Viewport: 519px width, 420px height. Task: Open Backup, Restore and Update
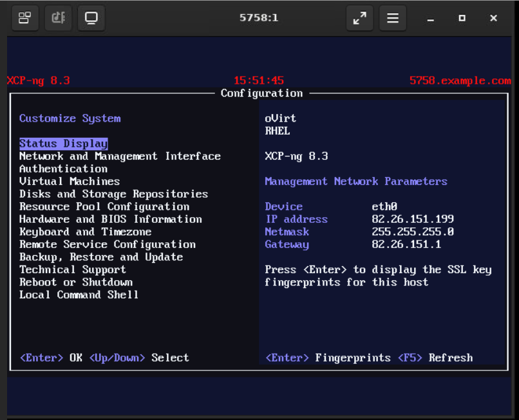101,257
